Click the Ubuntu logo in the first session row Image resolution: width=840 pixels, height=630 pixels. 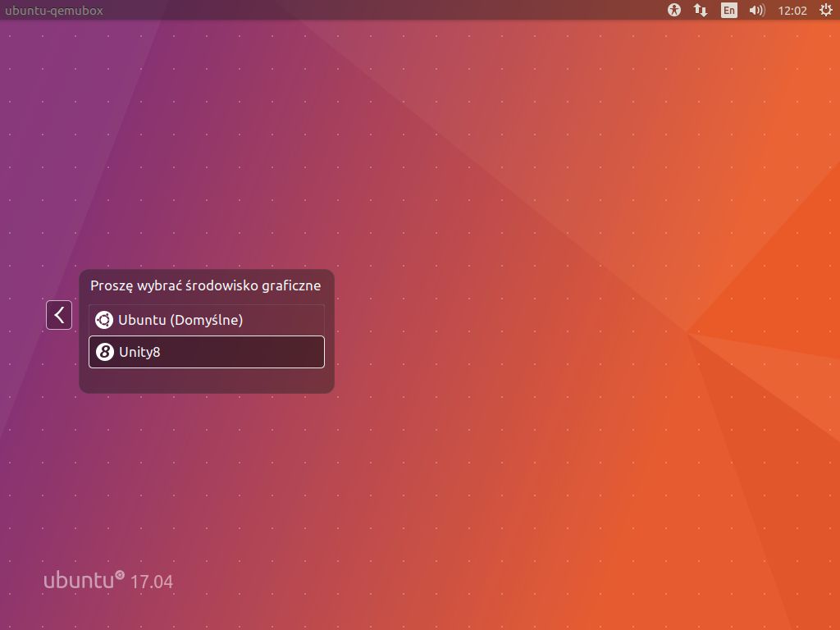[104, 320]
